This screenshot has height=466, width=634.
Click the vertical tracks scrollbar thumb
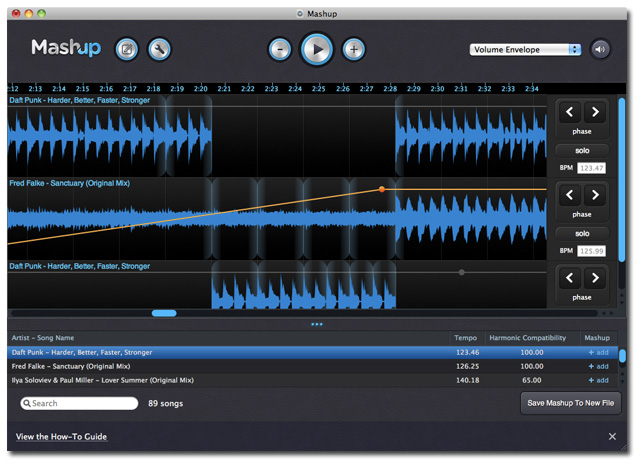click(622, 180)
